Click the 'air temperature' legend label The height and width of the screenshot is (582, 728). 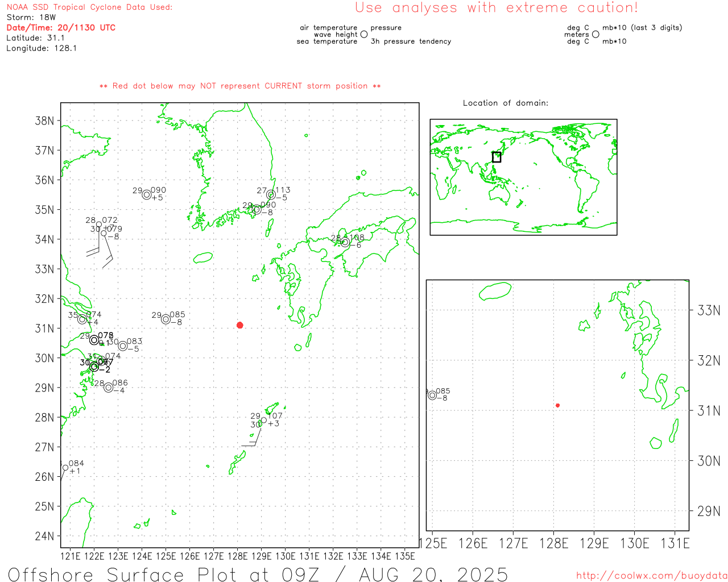pos(329,28)
